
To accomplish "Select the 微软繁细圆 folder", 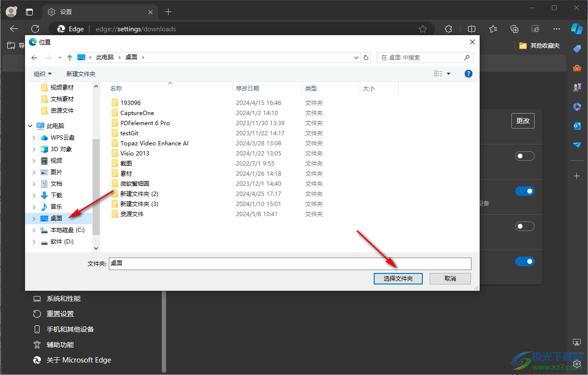I will coord(135,183).
